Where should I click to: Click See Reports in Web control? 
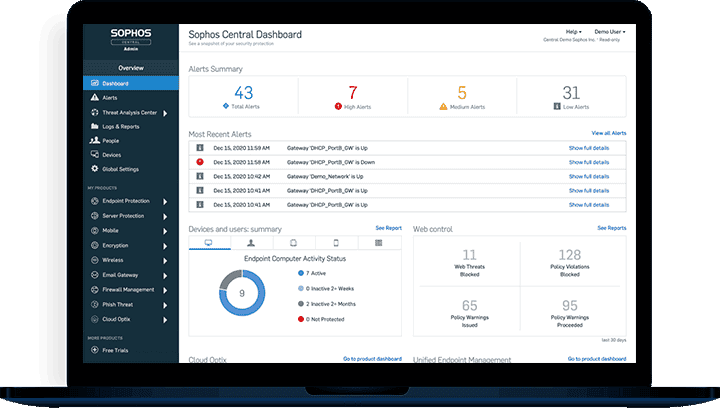[612, 228]
